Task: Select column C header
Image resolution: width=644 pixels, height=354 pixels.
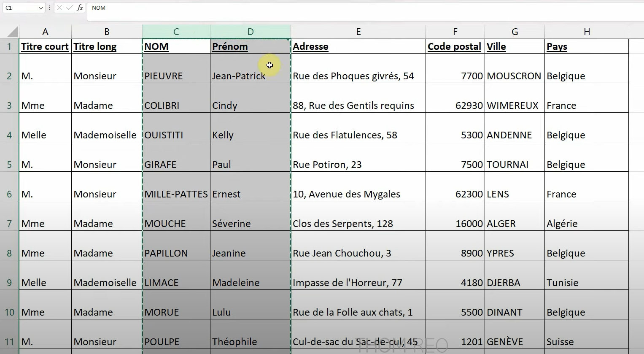Action: 176,32
